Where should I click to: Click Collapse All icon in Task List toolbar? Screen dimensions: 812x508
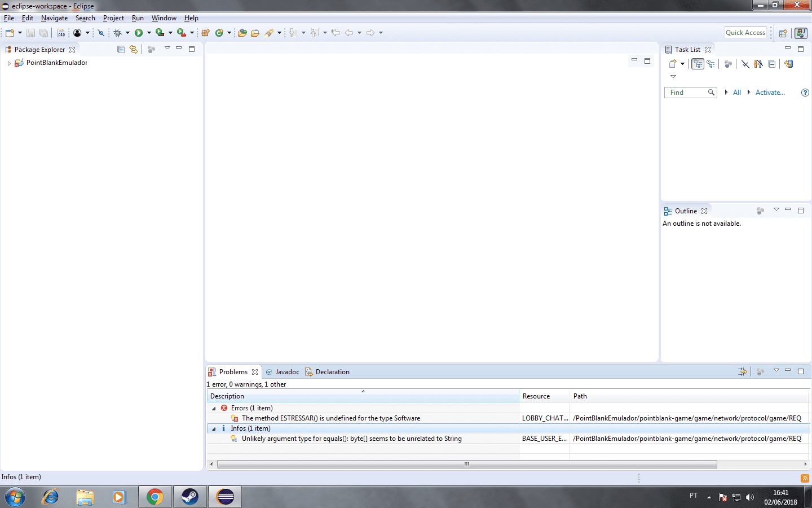(x=772, y=64)
